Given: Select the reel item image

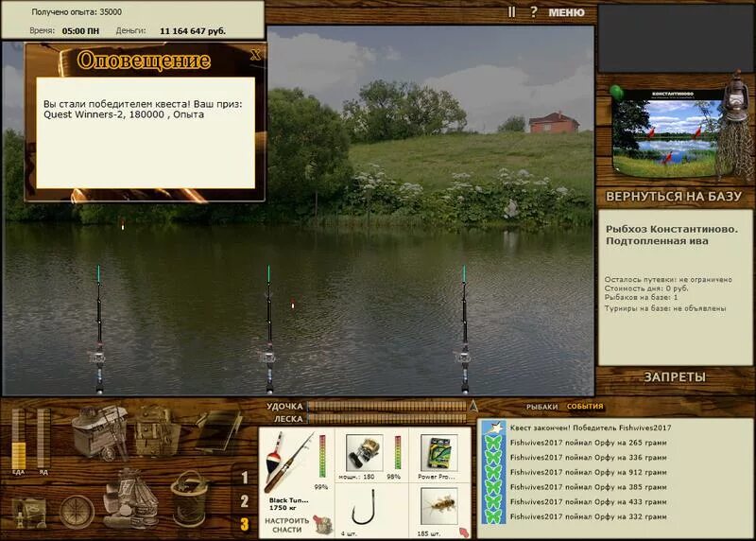Looking at the screenshot, I should (x=365, y=453).
